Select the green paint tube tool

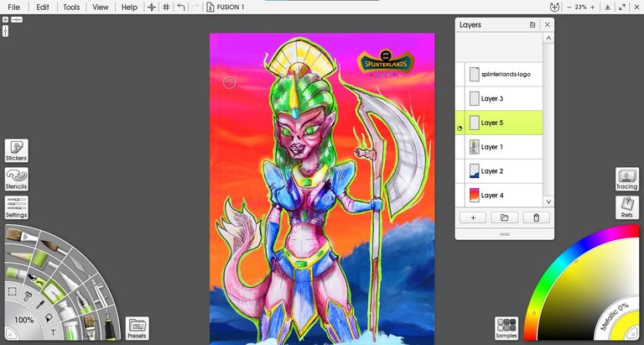16,273
